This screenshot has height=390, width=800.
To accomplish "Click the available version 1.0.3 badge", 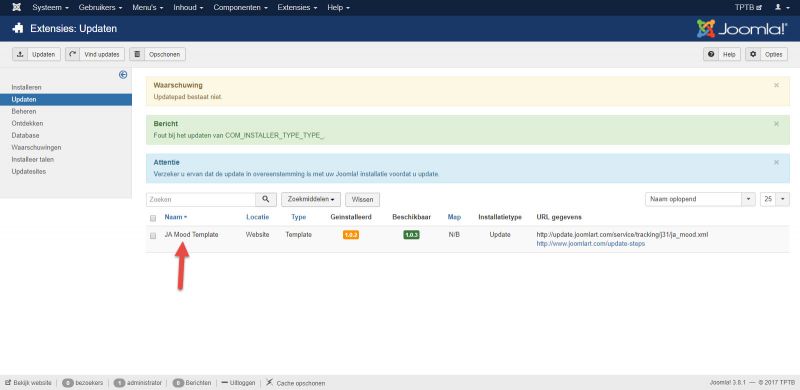I will click(411, 235).
